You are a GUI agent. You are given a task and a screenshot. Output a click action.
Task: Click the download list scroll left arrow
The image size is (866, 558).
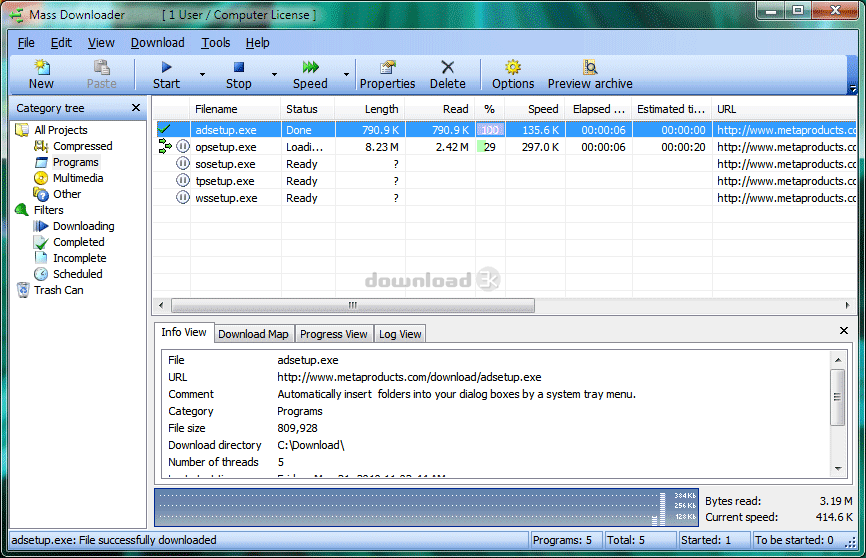[161, 305]
